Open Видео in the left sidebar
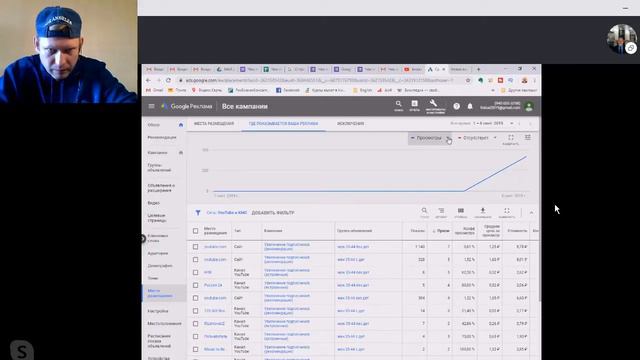 tap(153, 203)
